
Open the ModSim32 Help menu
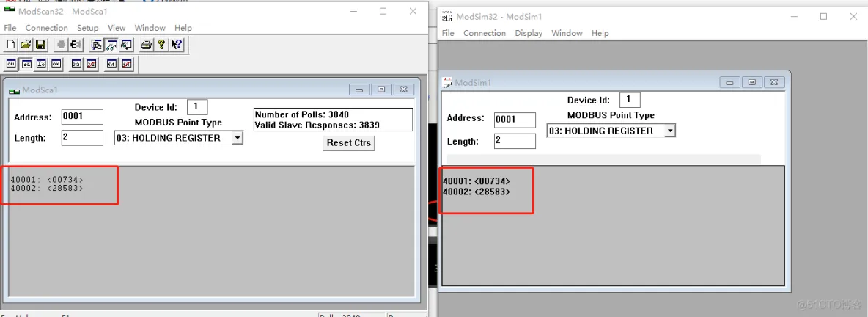pos(600,33)
